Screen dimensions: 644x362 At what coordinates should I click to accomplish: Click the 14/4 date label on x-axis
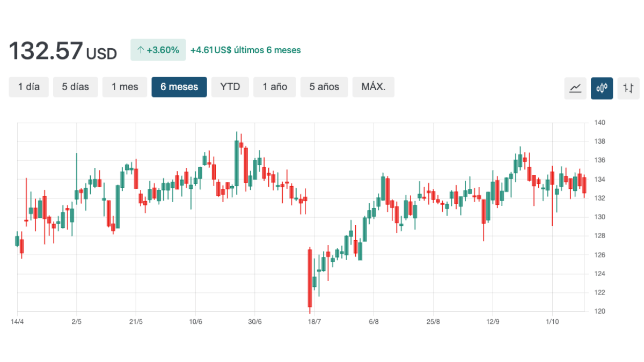point(17,322)
